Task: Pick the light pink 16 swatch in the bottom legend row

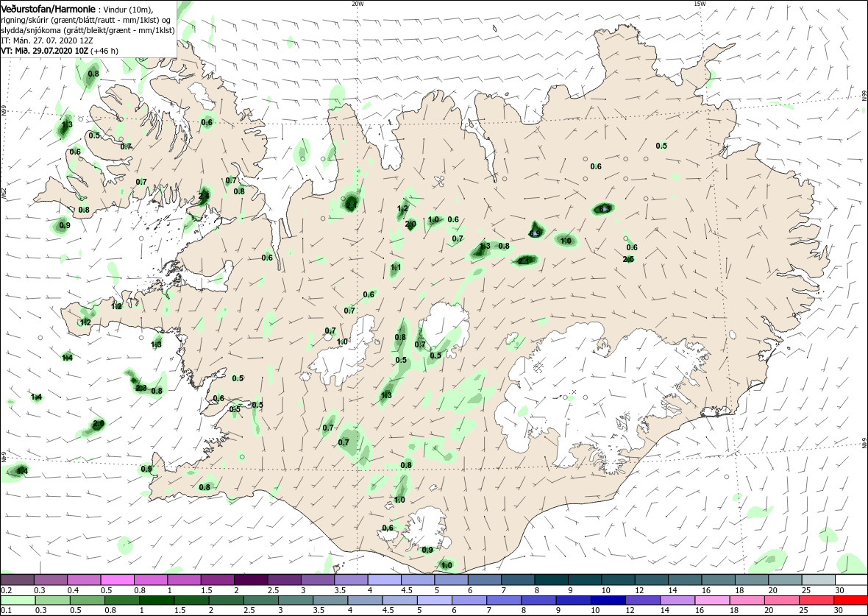Action: pyautogui.click(x=711, y=601)
